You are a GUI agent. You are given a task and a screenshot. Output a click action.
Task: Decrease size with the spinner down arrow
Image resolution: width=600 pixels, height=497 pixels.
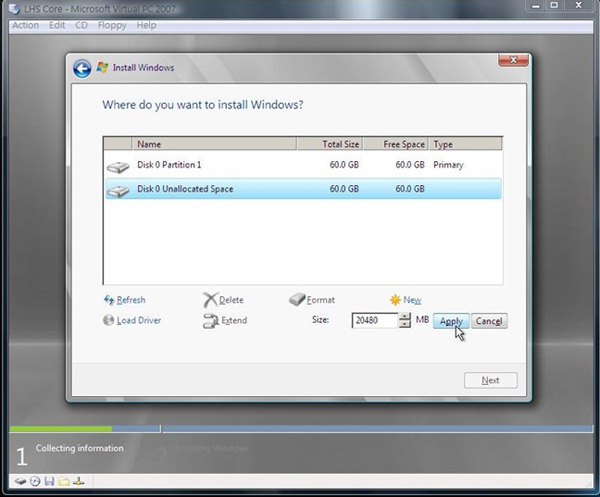404,325
